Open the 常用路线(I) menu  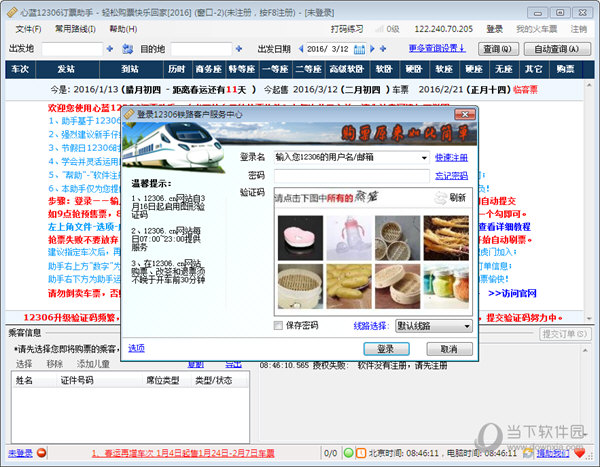pyautogui.click(x=75, y=29)
